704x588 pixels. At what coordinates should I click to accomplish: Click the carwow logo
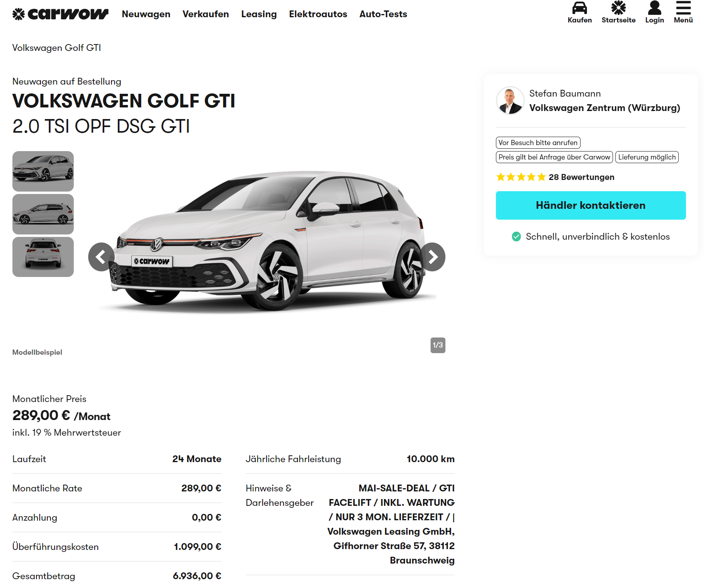click(x=60, y=14)
